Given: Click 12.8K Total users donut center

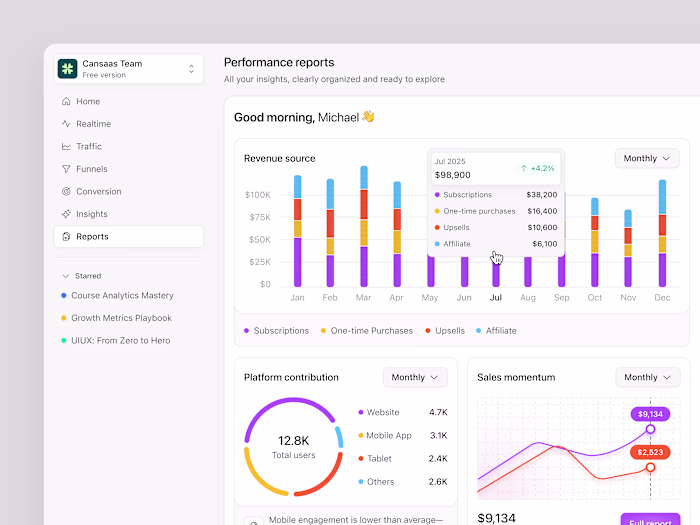Looking at the screenshot, I should [293, 447].
